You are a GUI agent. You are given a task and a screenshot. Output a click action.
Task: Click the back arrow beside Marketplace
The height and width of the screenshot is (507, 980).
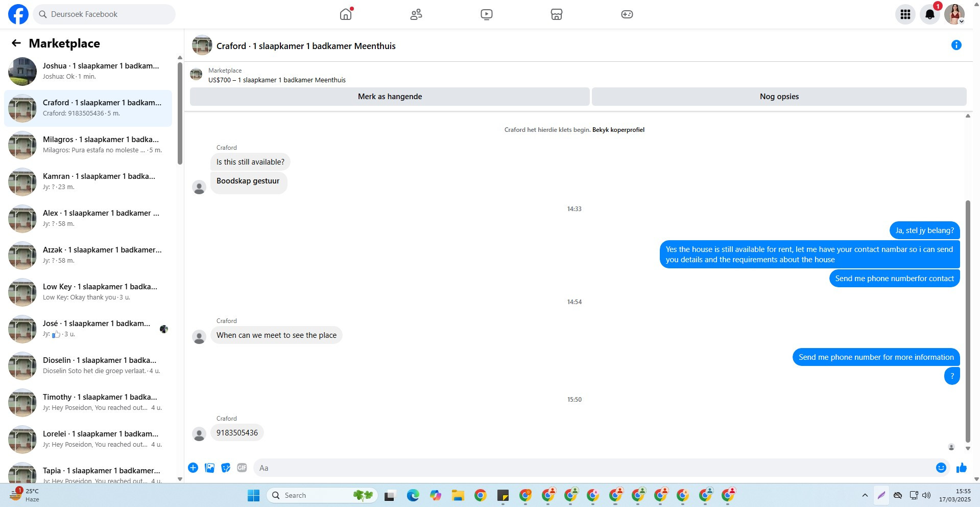pyautogui.click(x=16, y=43)
